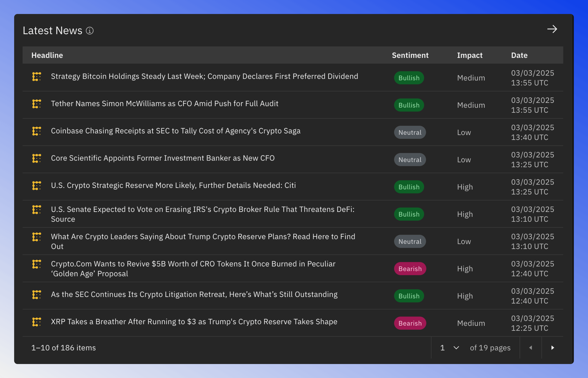Image resolution: width=588 pixels, height=378 pixels.
Task: Click source icon for Strategy Bitcoin Holdings headline
Action: coord(37,77)
